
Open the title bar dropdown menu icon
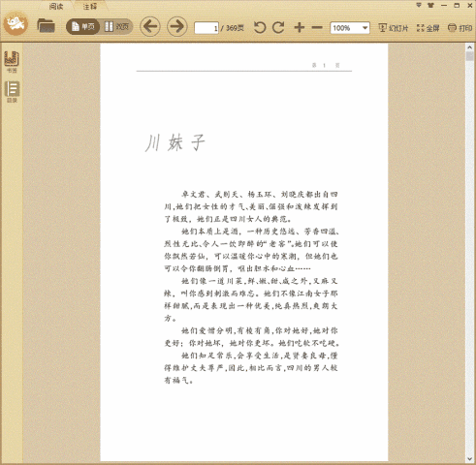419,5
